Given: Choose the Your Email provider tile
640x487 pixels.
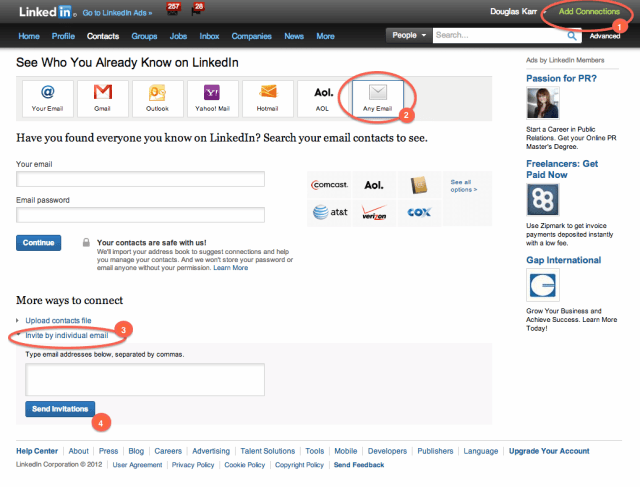Looking at the screenshot, I should pyautogui.click(x=48, y=98).
